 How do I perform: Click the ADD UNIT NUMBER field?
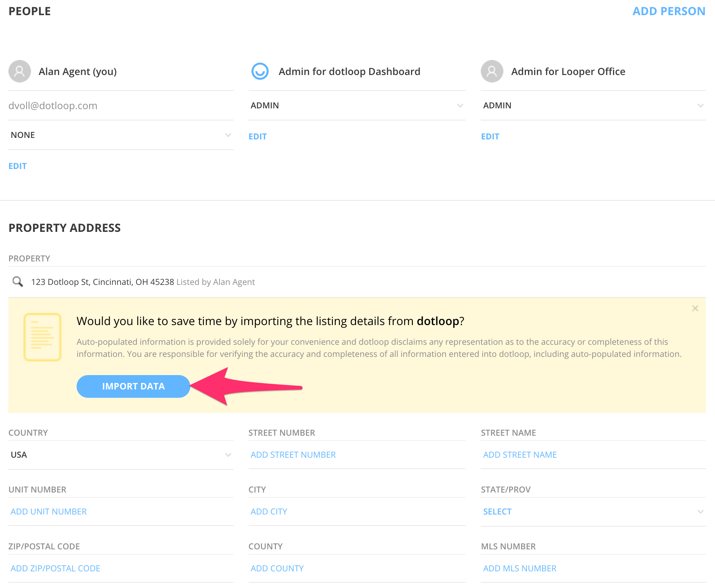click(x=121, y=512)
